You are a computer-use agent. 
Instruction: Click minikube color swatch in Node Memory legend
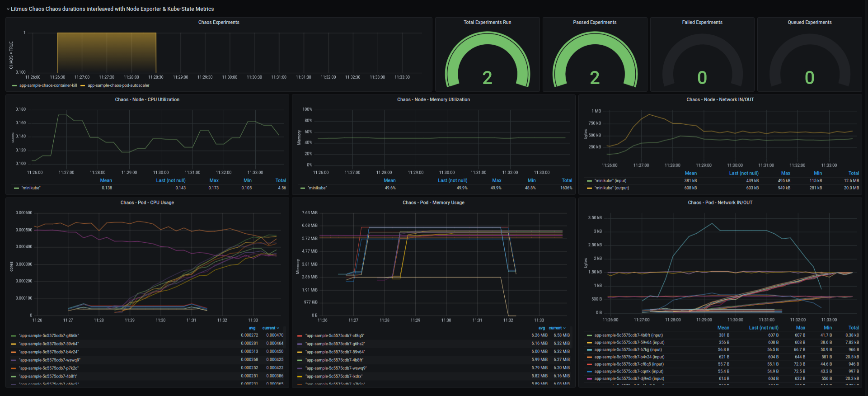[303, 188]
